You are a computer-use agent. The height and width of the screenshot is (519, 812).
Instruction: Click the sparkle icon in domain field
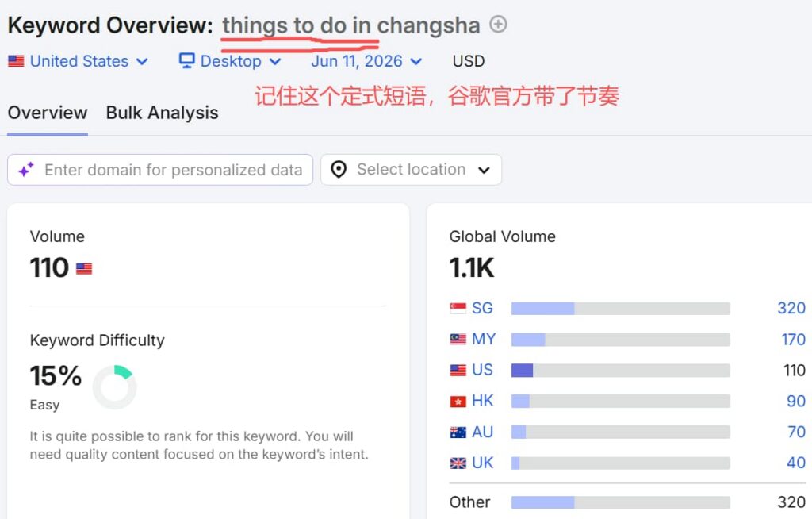pos(26,170)
